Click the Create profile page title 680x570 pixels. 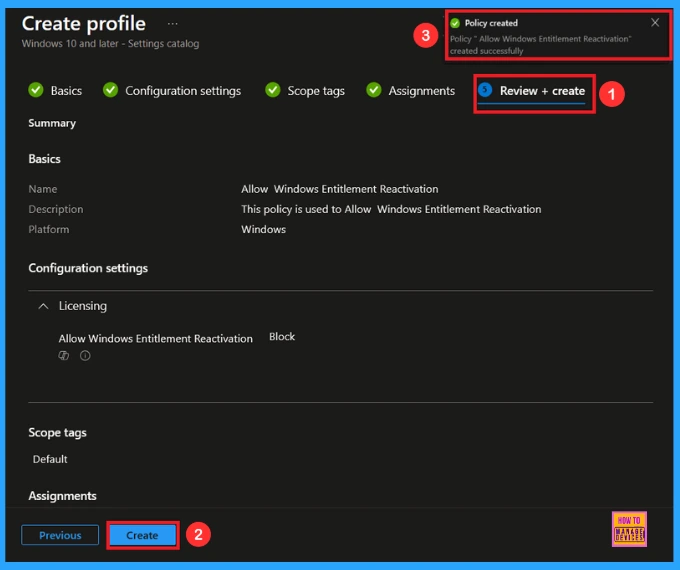(x=84, y=23)
